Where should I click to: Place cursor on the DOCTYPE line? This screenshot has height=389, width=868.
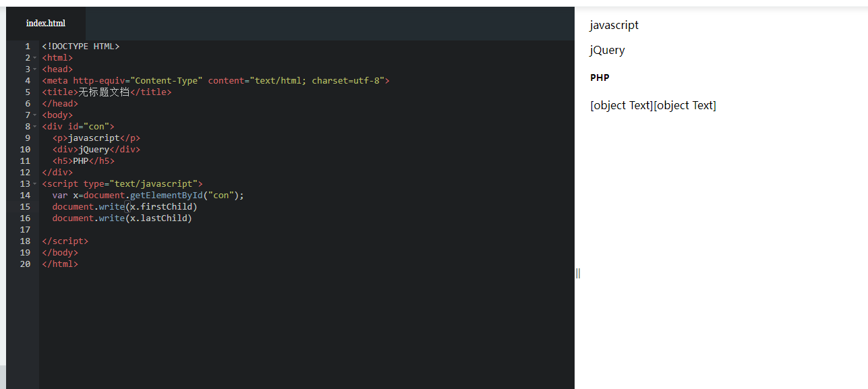[81, 47]
